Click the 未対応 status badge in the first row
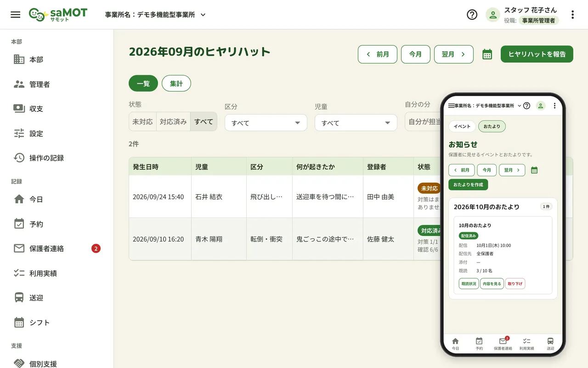The image size is (588, 368). coord(429,189)
